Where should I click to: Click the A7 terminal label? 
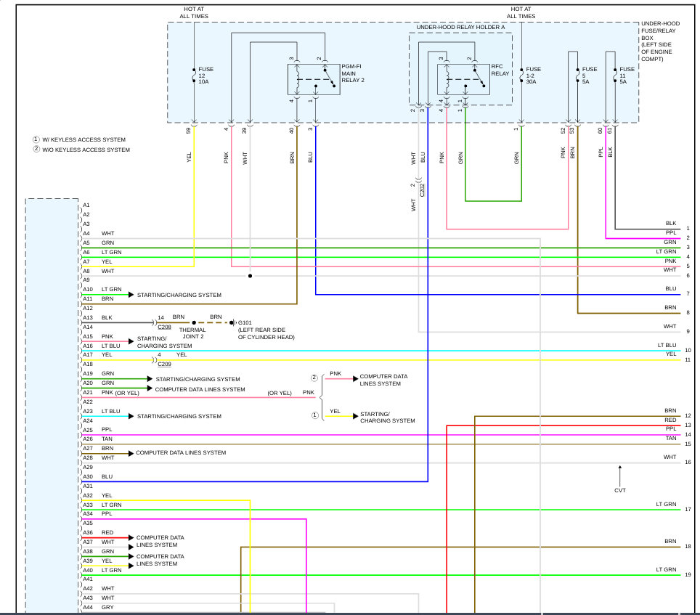[86, 261]
